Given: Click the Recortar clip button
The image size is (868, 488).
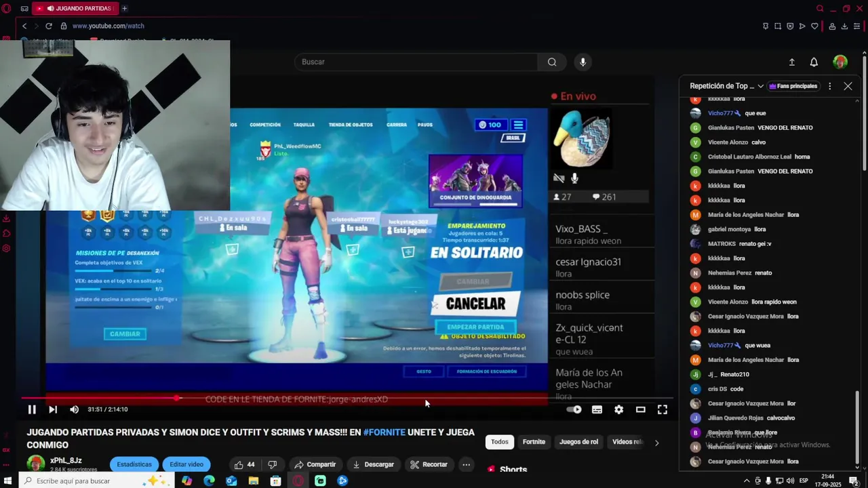Looking at the screenshot, I should pos(429,464).
